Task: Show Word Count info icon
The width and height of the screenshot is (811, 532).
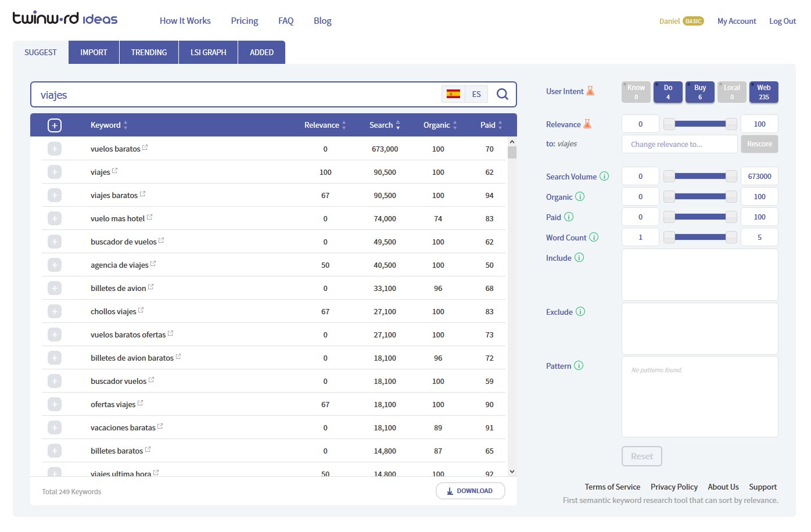Action: (594, 237)
